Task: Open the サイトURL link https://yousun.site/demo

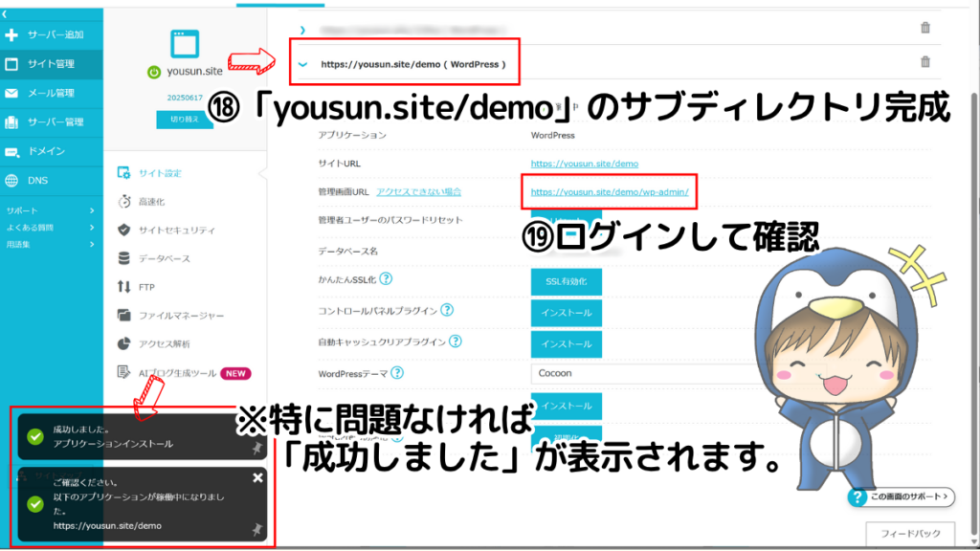Action: (585, 164)
